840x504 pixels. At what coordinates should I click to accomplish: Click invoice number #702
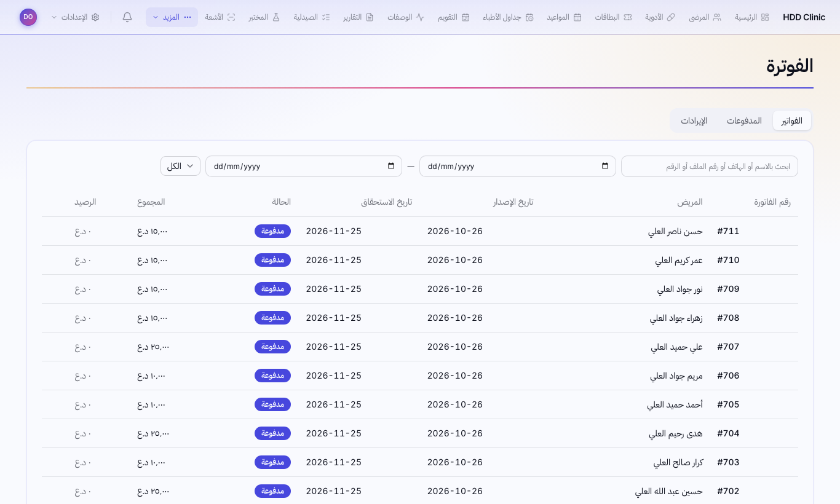point(728,491)
